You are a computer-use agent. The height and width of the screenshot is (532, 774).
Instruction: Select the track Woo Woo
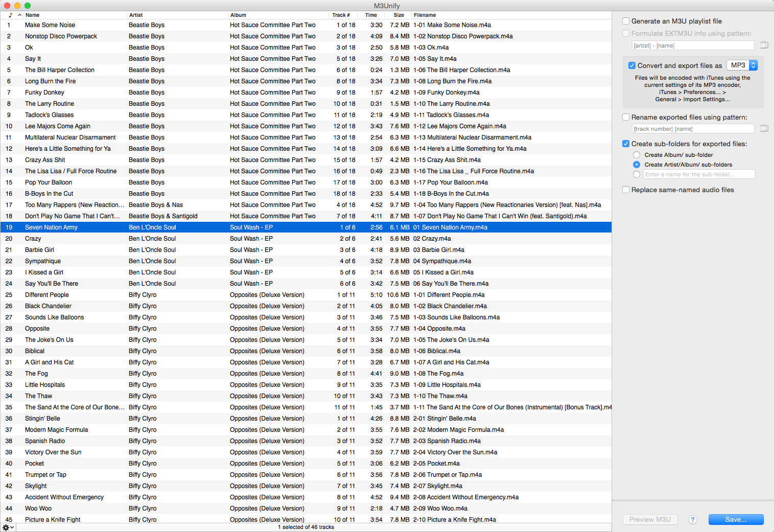coord(306,508)
